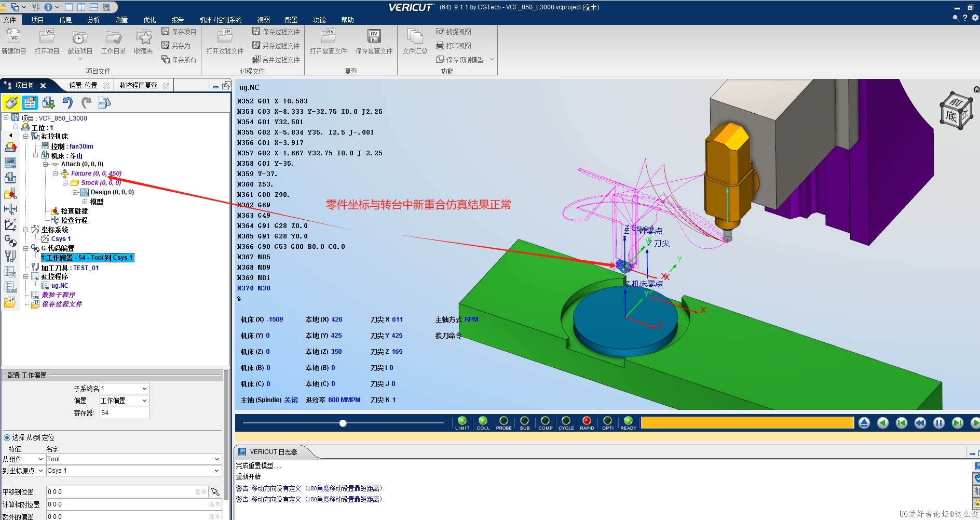This screenshot has height=520, width=980.
Task: Collapse the 数控机床 tree node
Action: 26,136
